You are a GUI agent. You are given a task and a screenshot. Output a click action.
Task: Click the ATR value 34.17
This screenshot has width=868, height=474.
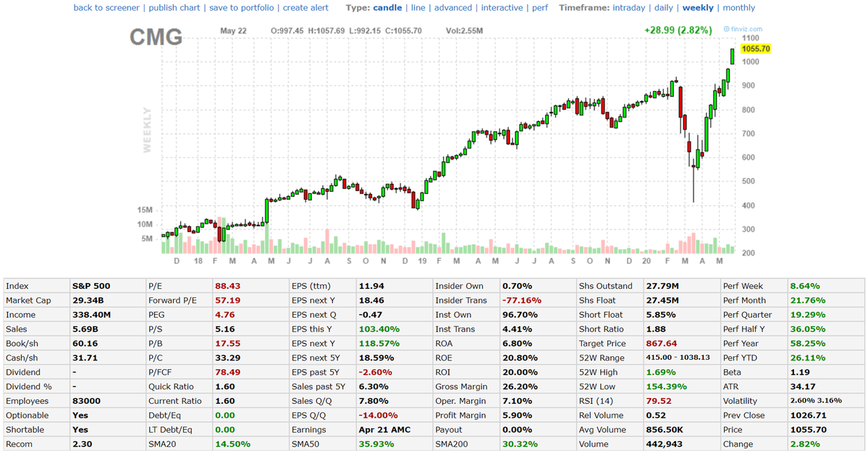tap(803, 386)
